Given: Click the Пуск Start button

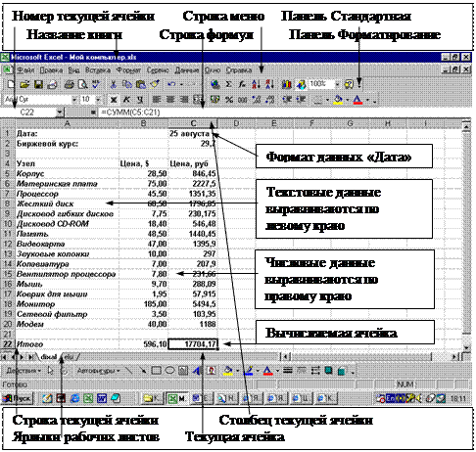Looking at the screenshot, I should (x=17, y=398).
